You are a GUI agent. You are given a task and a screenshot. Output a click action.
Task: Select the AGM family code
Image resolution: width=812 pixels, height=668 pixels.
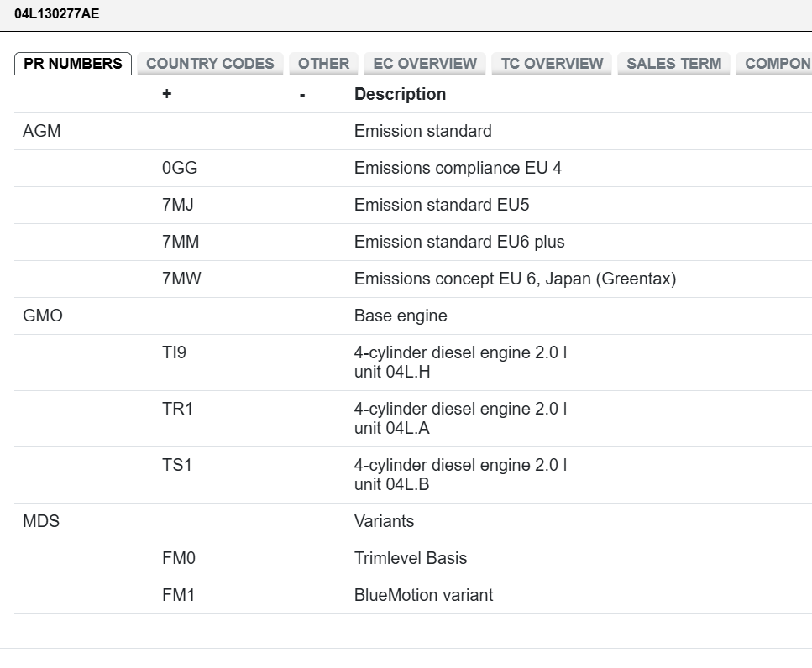pos(42,132)
